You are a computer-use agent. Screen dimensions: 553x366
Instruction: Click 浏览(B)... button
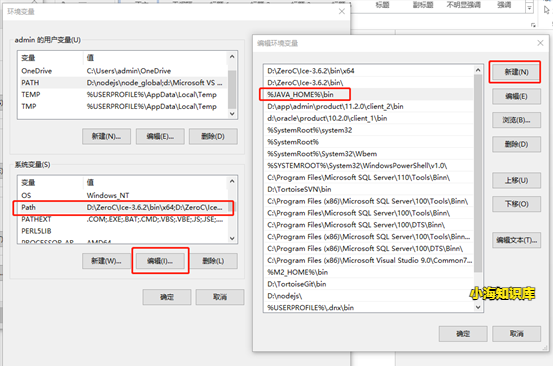pos(516,120)
